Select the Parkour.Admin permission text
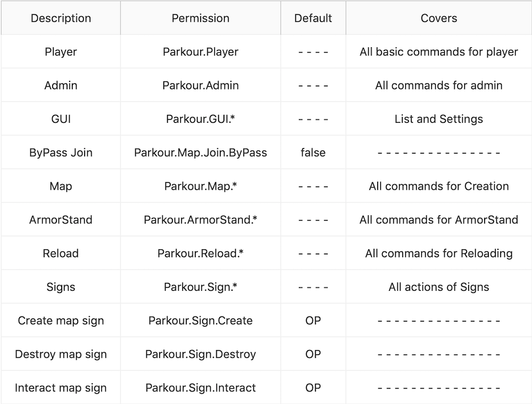532x404 pixels. point(201,86)
